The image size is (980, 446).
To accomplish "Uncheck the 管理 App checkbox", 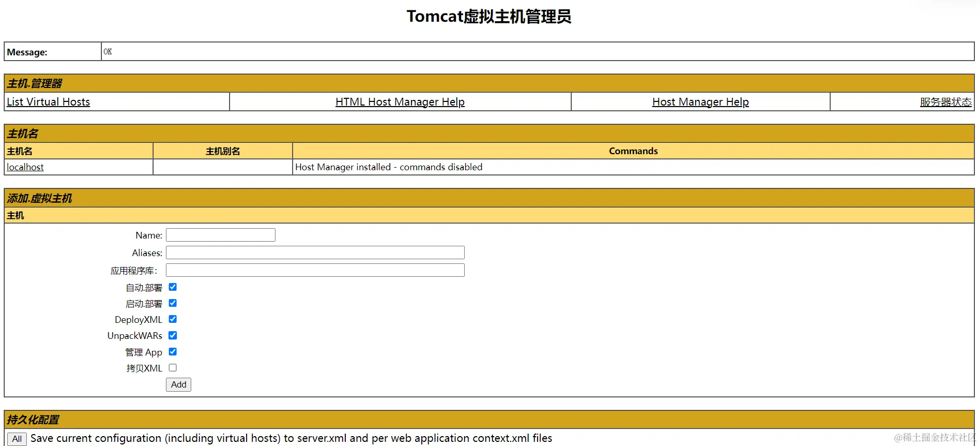I will click(x=173, y=352).
